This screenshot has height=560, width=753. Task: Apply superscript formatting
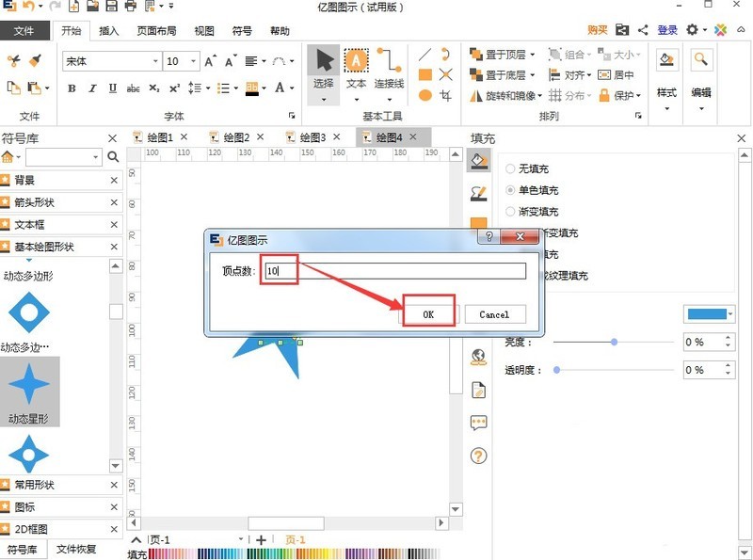174,88
